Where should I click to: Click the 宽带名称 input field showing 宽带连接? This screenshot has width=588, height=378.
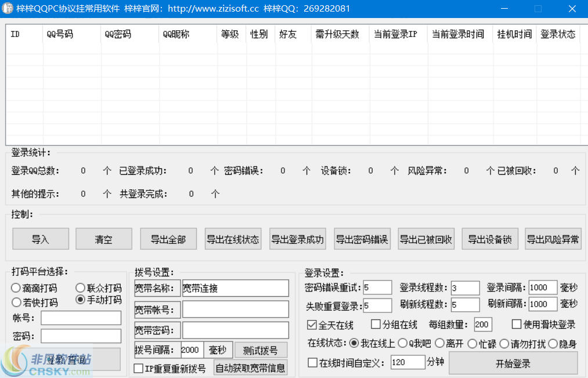[x=235, y=287]
